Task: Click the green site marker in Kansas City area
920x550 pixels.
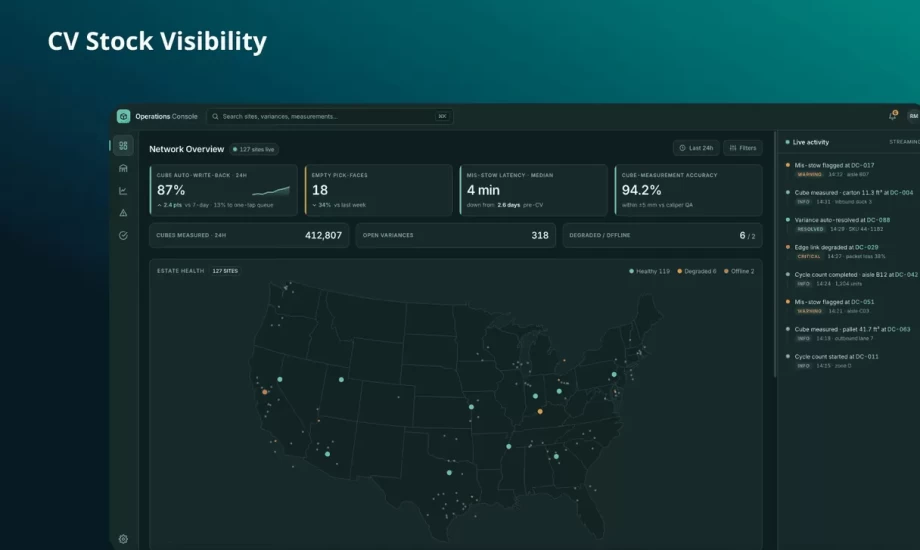Action: (x=471, y=407)
